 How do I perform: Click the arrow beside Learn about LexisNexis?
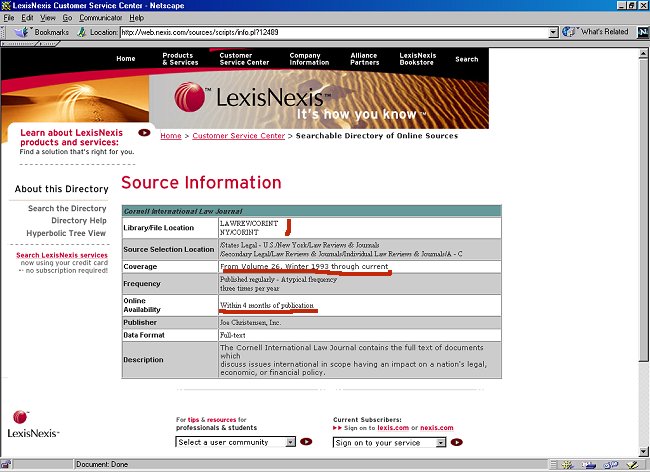pyautogui.click(x=144, y=132)
